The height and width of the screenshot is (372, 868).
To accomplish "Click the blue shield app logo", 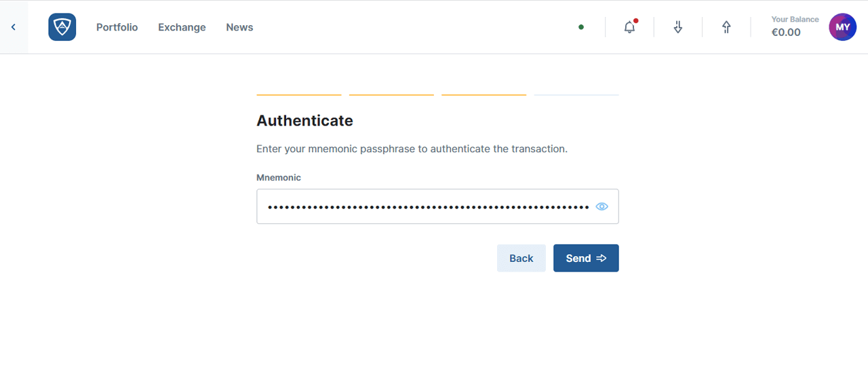I will pyautogui.click(x=62, y=27).
